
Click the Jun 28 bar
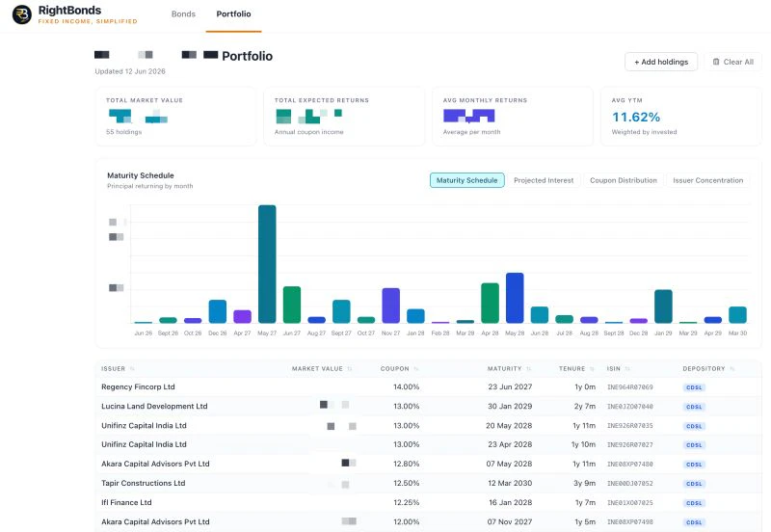540,315
